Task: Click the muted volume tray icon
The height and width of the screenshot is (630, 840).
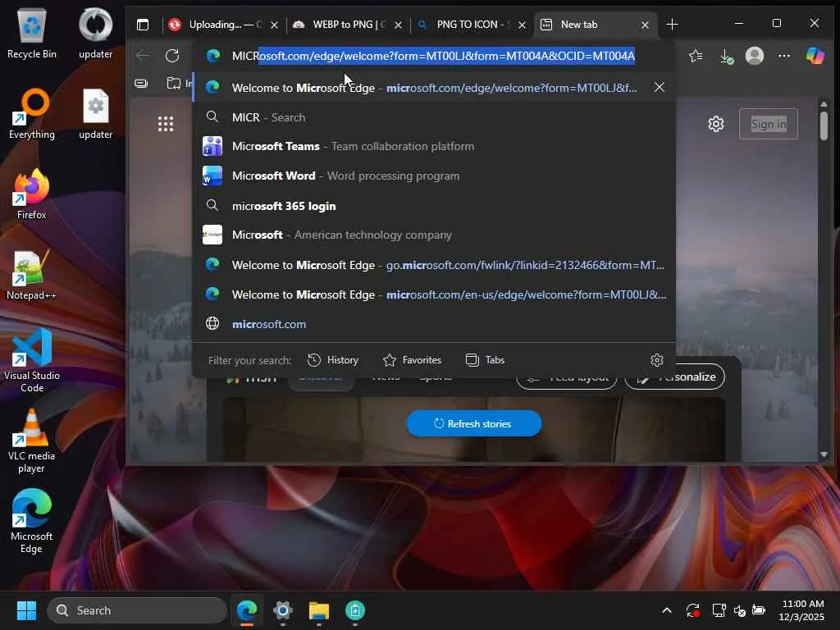Action: pyautogui.click(x=739, y=610)
